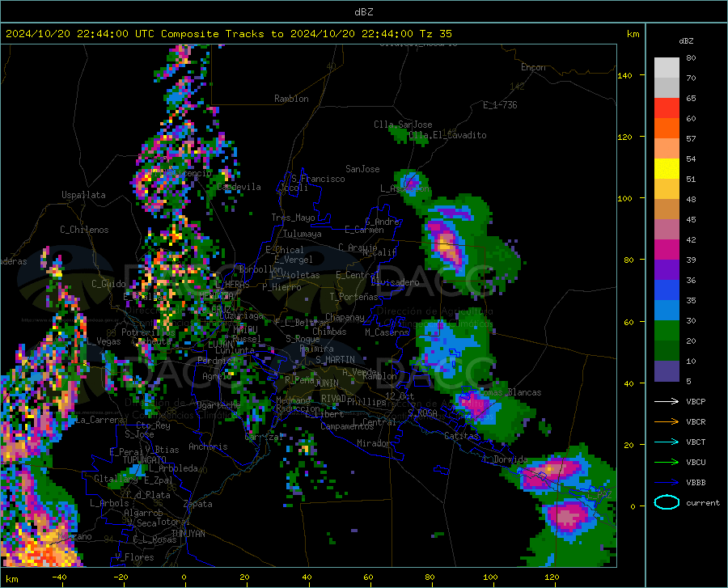Click the red swatch in dBZ legend

click(x=667, y=108)
